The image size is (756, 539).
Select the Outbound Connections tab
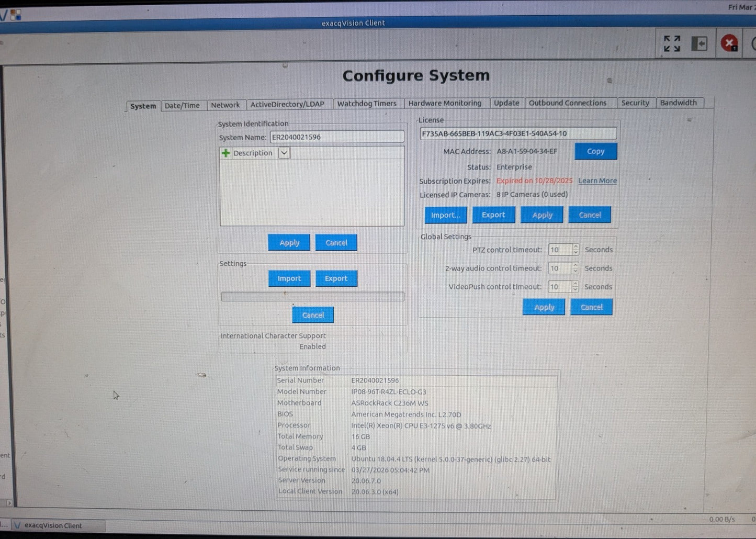[568, 103]
